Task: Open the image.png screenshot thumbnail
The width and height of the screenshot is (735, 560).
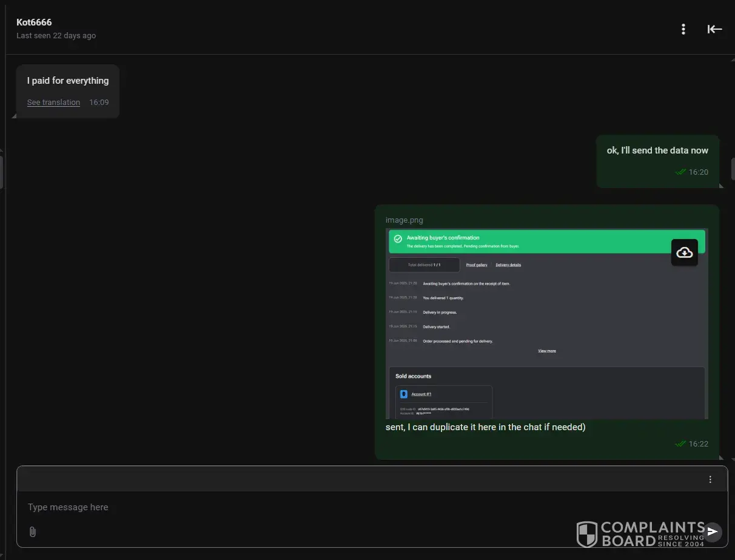Action: click(x=546, y=323)
